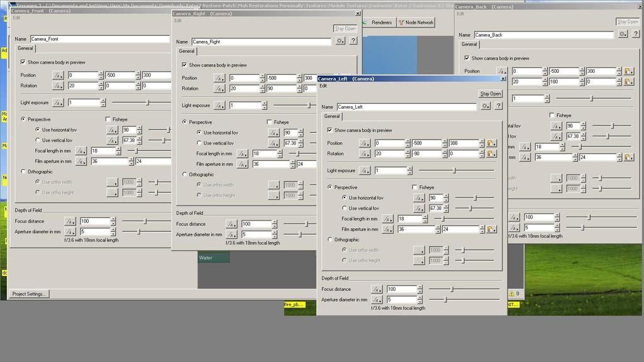Open Project Settings button at bottom left
Viewport: 644px width, 362px height.
[28, 293]
